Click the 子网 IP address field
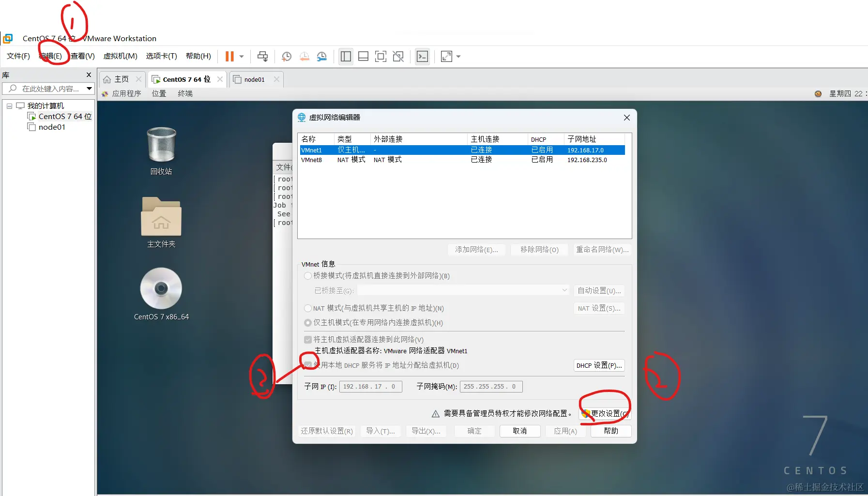Screen dimensions: 868x496 click(x=371, y=387)
